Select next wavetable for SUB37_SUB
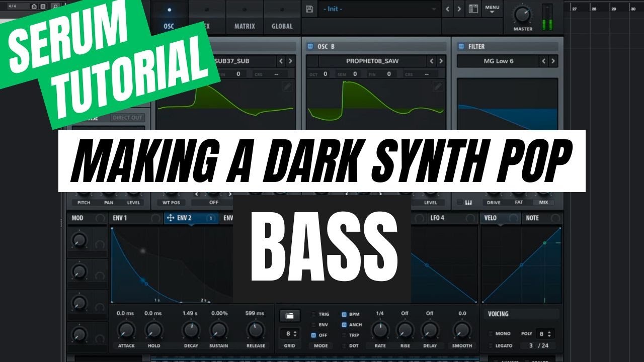 [290, 61]
